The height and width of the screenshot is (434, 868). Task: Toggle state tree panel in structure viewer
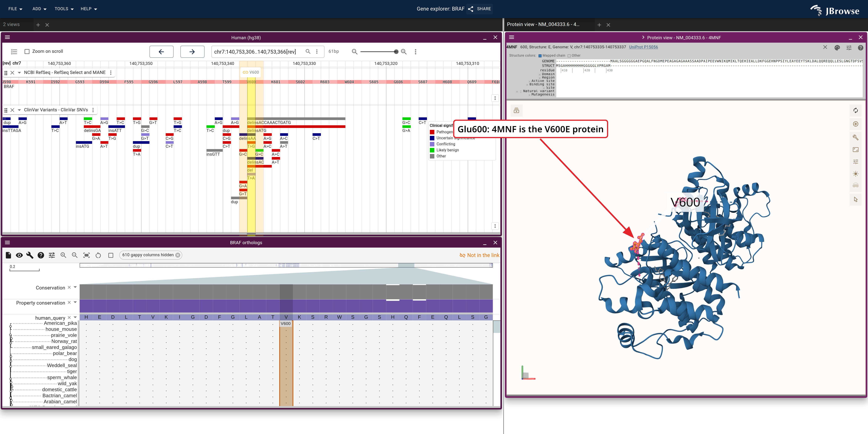coord(516,111)
